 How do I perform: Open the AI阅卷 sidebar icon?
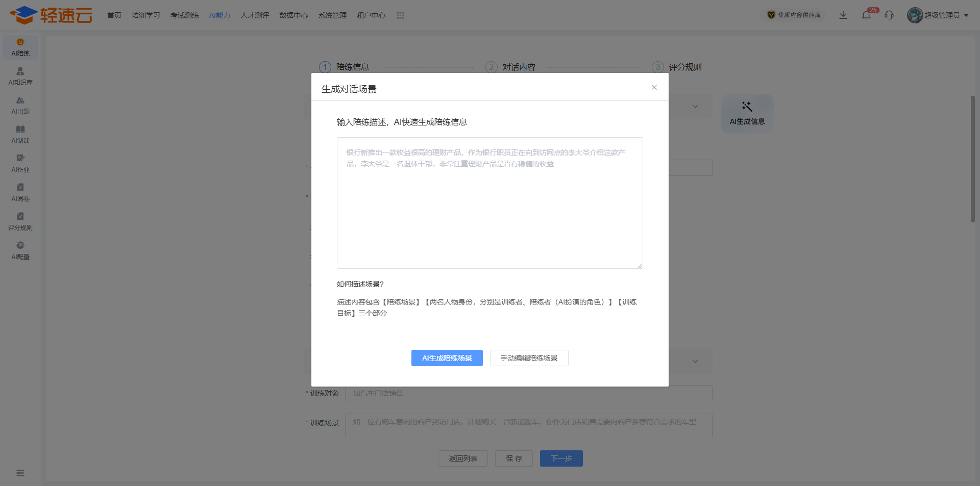(x=20, y=192)
